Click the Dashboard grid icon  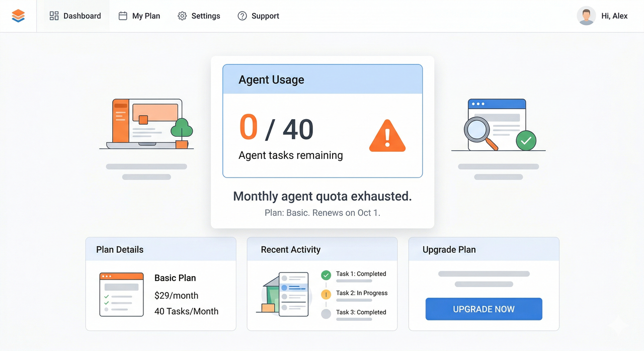coord(54,16)
